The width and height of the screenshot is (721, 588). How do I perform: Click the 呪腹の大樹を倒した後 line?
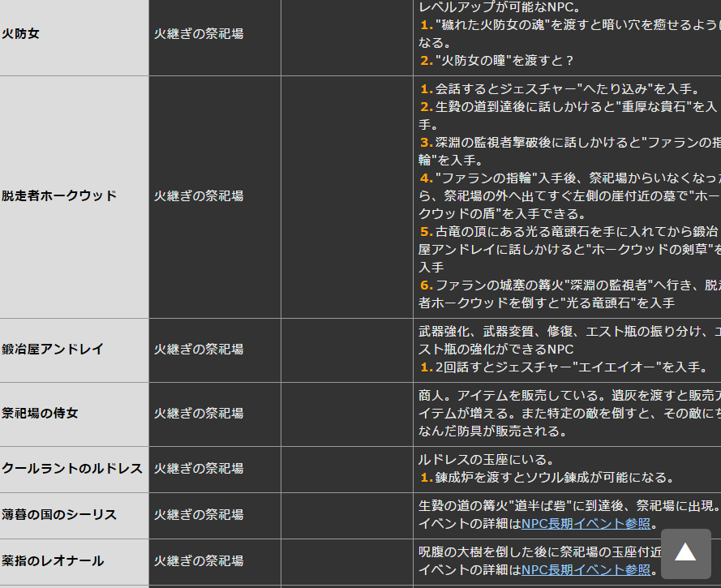click(x=539, y=552)
